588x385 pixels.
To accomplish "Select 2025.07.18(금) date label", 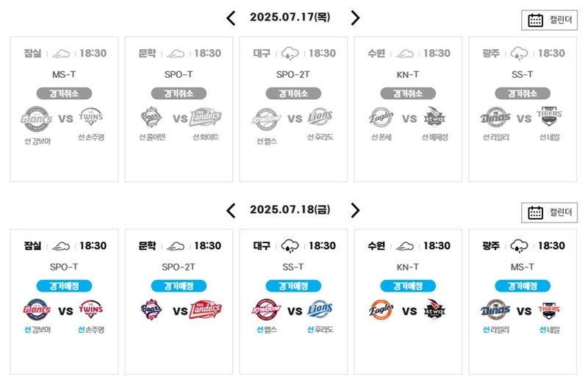I will (290, 209).
